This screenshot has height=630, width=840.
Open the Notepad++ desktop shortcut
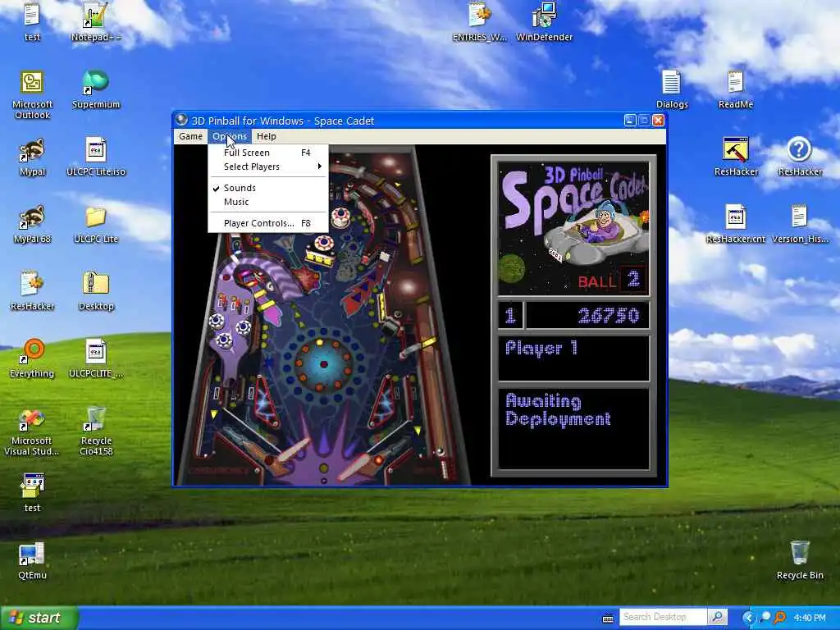tap(95, 21)
